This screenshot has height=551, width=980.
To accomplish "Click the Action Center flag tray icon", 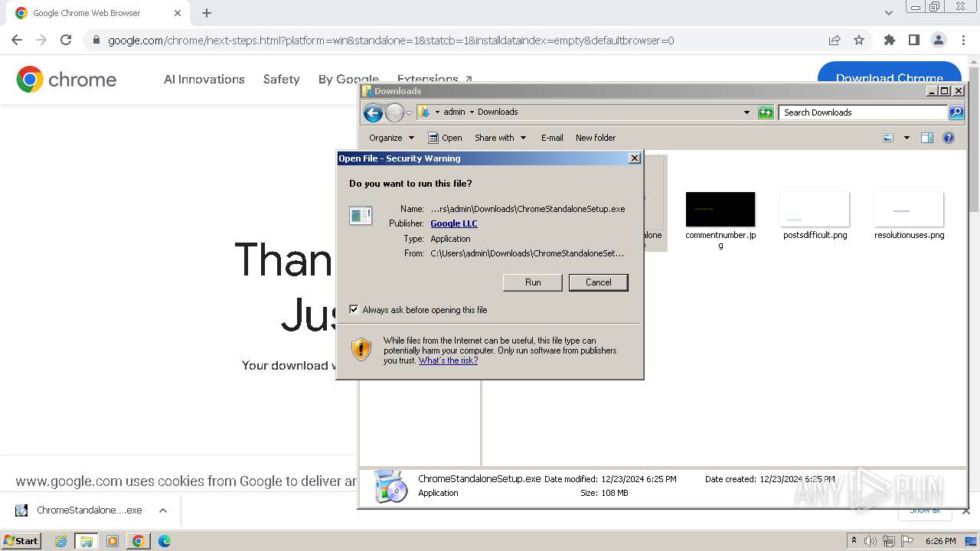I will [907, 541].
